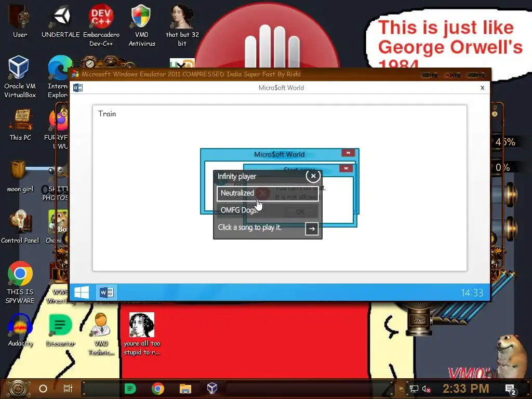The width and height of the screenshot is (532, 399).
Task: Open the User desktop icon
Action: 20,20
